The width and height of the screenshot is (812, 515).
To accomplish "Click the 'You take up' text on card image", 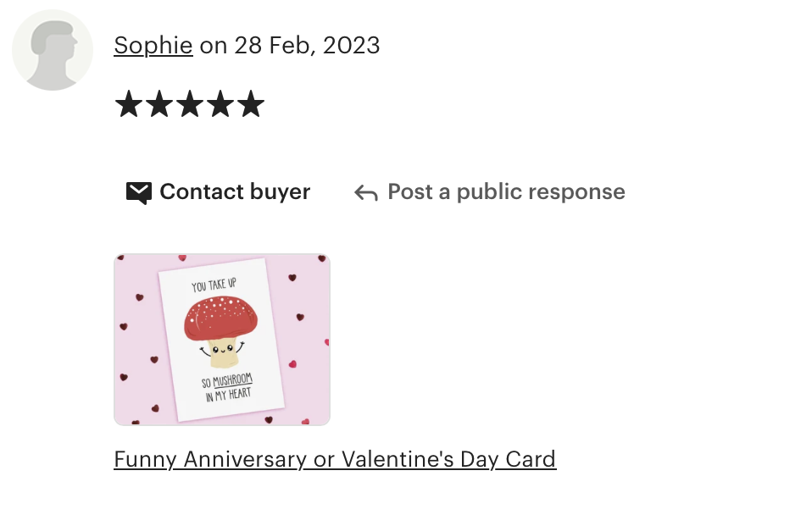I will coord(214,285).
